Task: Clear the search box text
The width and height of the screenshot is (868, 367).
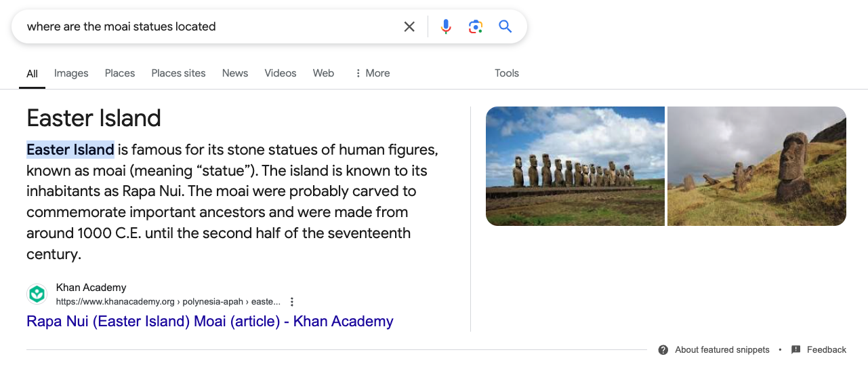Action: 409,27
